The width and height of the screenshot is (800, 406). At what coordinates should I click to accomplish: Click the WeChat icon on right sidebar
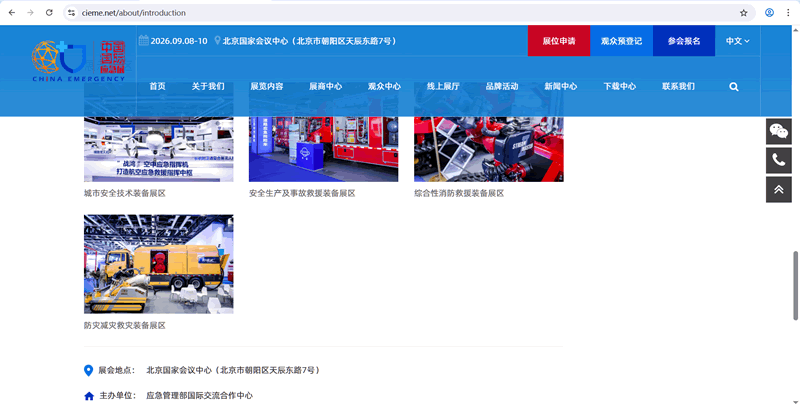coord(778,131)
